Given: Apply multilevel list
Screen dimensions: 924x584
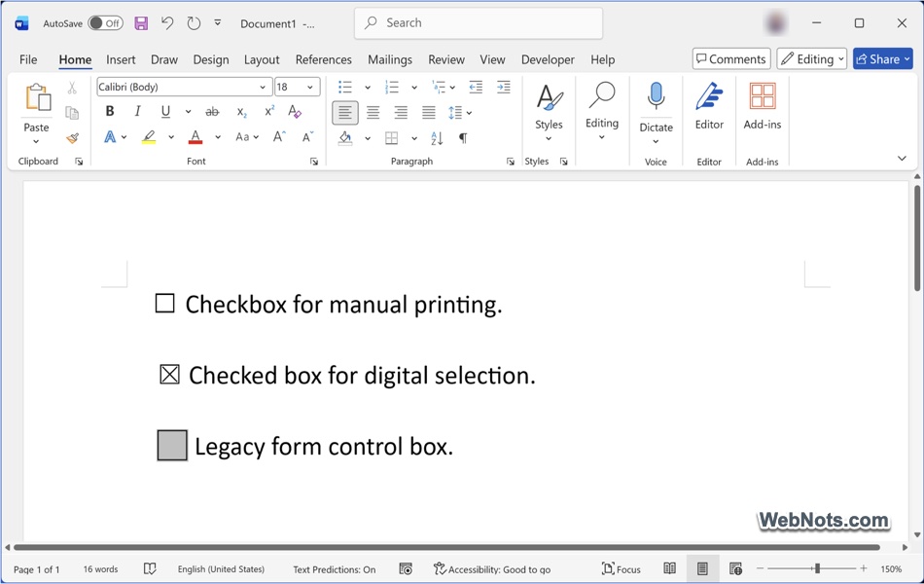Looking at the screenshot, I should click(439, 88).
